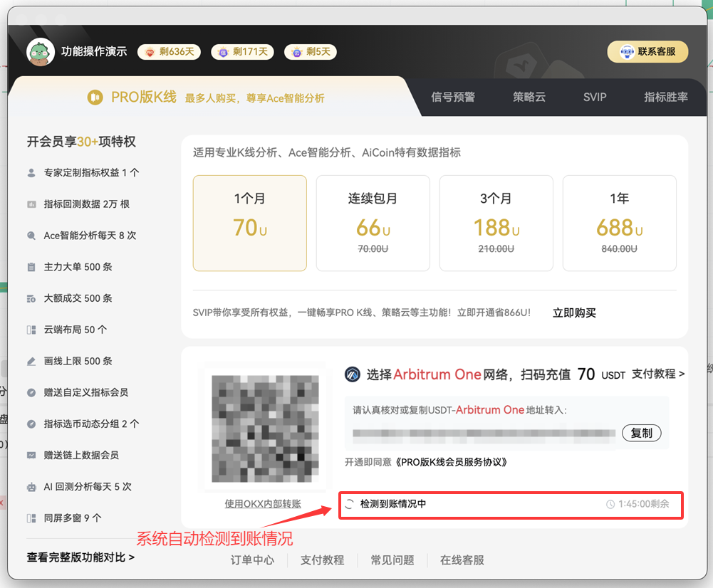Choose the 1年 688U plan
This screenshot has height=588, width=713.
(x=619, y=223)
